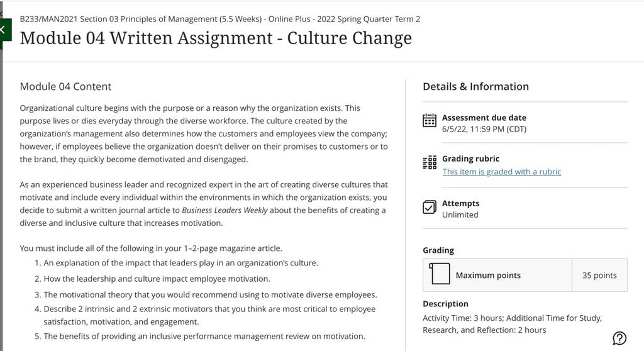Screen dimensions: 644x351
Task: Click the Grading section heading
Action: [438, 250]
